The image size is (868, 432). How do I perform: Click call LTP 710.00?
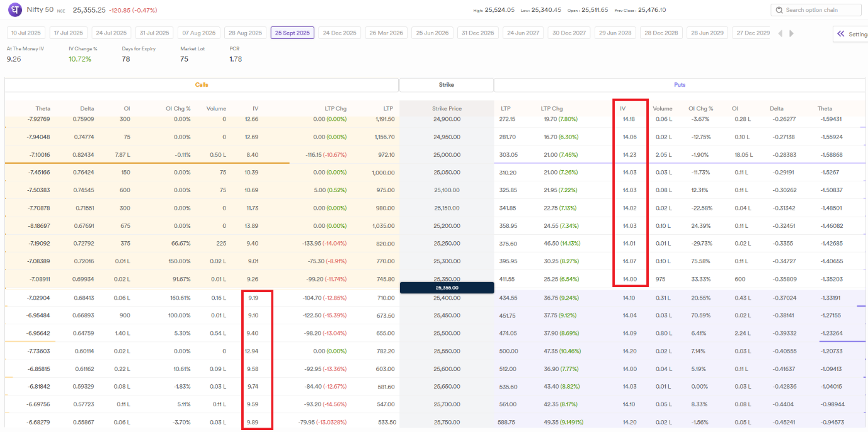coord(385,298)
